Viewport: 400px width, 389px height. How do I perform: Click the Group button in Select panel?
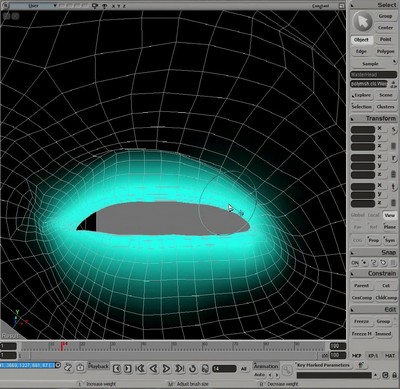point(385,16)
